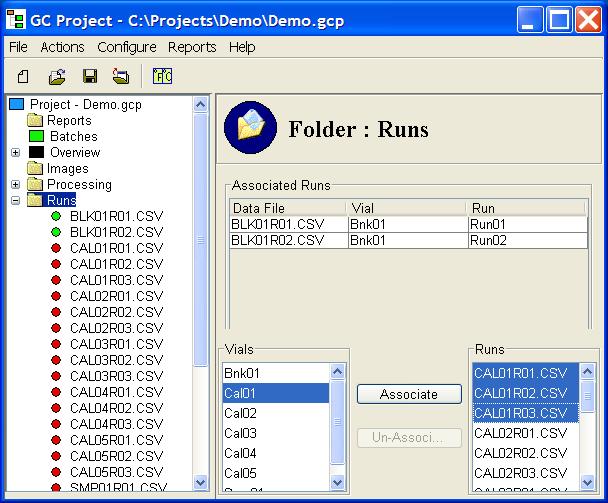Select CAL01R03.CSV in Runs list
The height and width of the screenshot is (503, 608).
point(525,413)
